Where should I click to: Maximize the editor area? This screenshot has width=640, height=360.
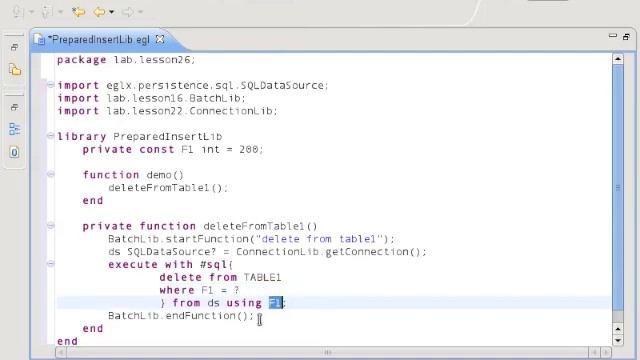(626, 37)
